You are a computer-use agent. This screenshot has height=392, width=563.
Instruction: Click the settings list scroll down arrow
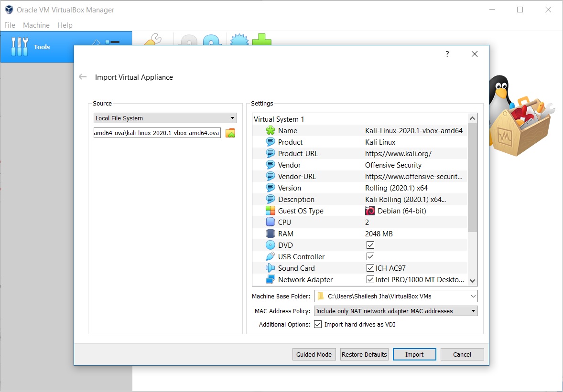pyautogui.click(x=473, y=281)
